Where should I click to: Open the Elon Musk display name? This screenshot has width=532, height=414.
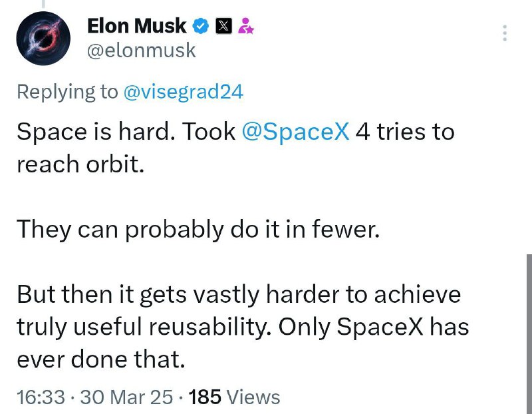click(137, 26)
